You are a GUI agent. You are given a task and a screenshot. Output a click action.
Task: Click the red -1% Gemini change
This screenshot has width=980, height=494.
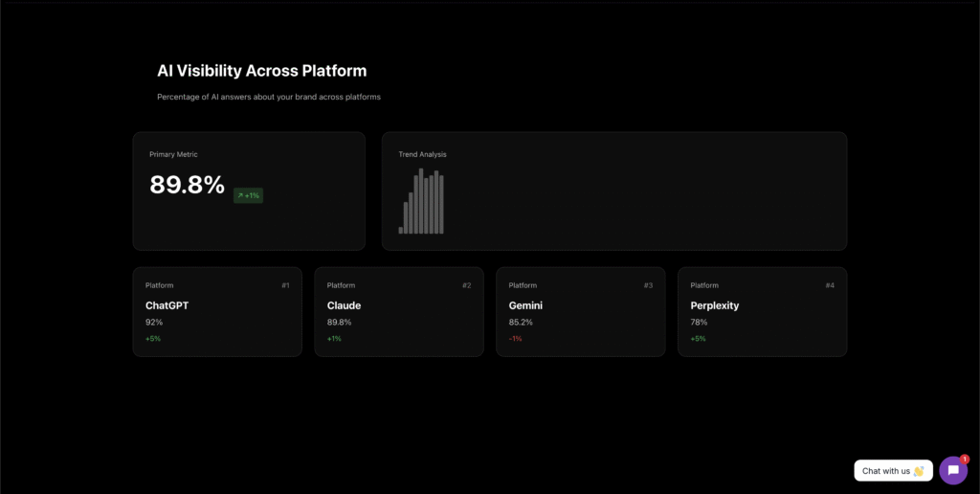[515, 338]
